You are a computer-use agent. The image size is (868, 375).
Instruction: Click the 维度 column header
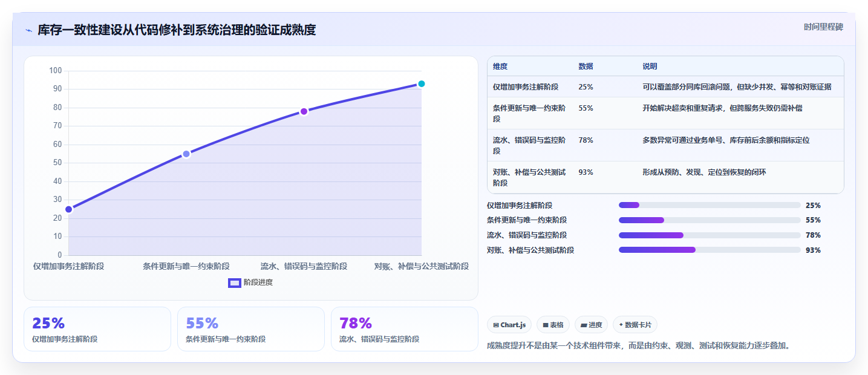pyautogui.click(x=500, y=67)
